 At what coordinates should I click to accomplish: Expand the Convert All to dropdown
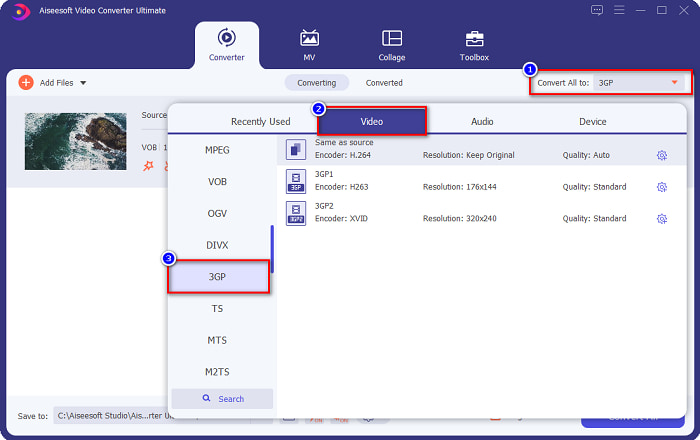(674, 83)
